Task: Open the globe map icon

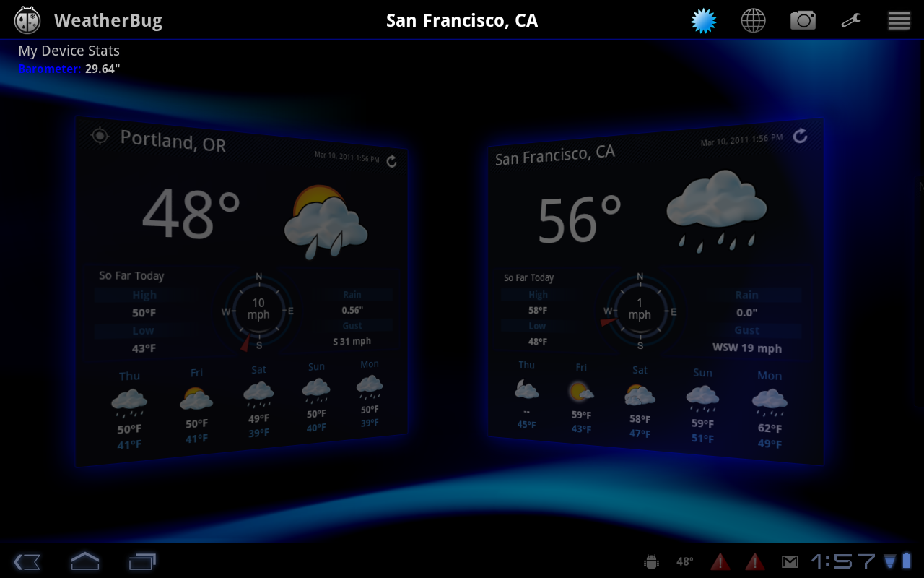Action: point(753,20)
